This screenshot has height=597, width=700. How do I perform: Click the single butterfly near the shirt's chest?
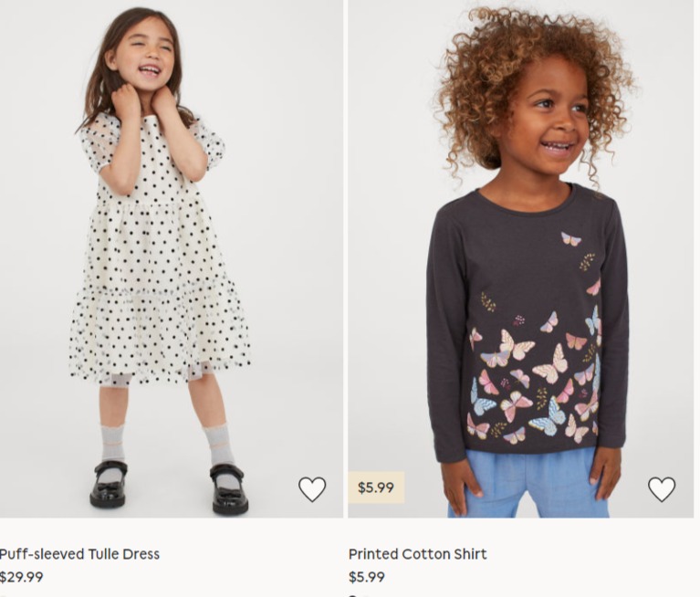tap(571, 239)
